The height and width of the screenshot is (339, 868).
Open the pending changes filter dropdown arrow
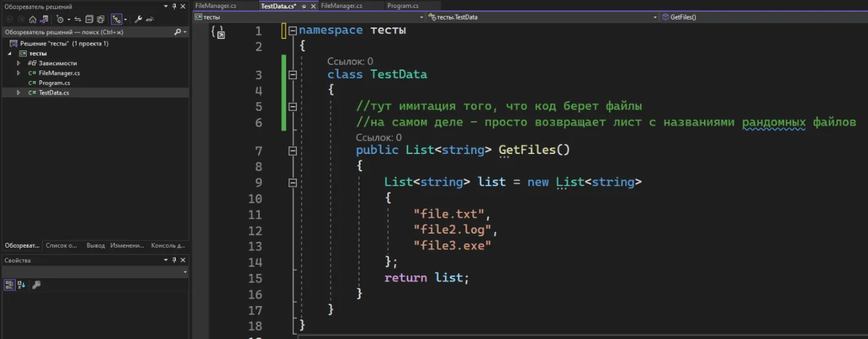pos(69,19)
